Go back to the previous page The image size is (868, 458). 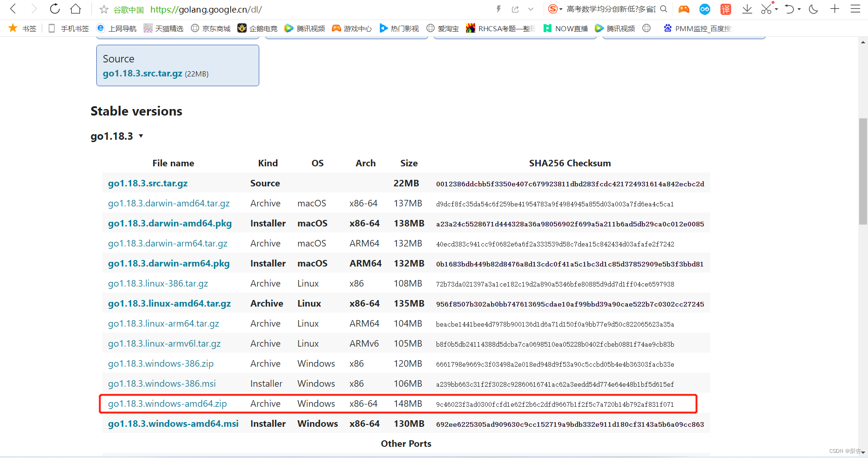(x=13, y=9)
